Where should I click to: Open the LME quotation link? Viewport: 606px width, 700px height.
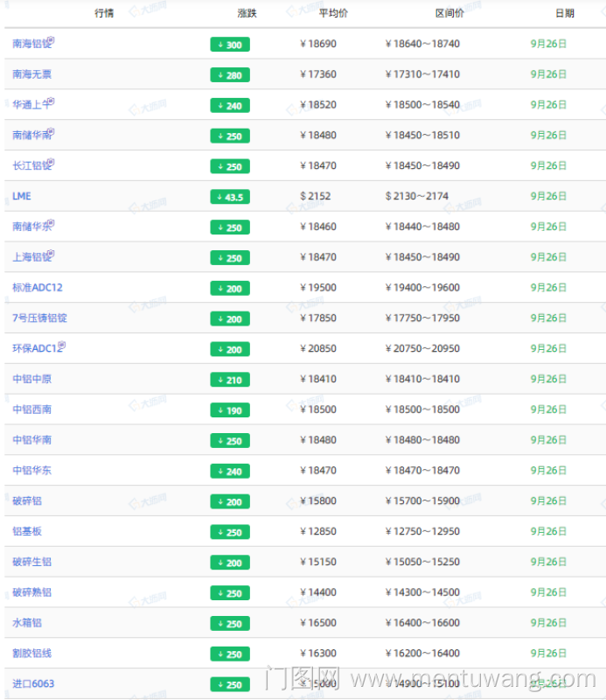click(x=22, y=196)
